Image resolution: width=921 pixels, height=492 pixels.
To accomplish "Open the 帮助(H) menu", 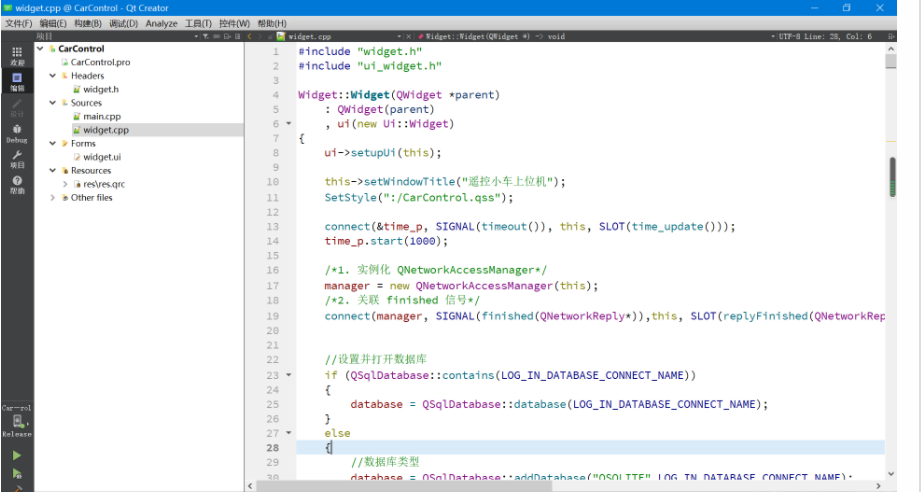I will click(x=272, y=23).
